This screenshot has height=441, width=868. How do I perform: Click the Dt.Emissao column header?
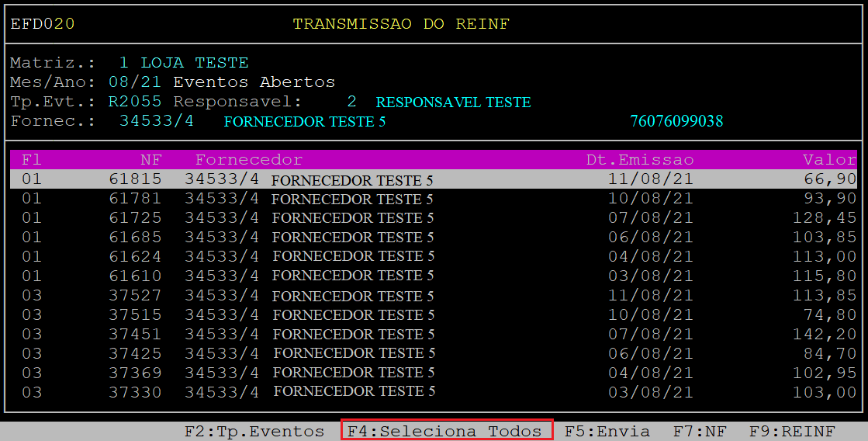click(x=639, y=159)
